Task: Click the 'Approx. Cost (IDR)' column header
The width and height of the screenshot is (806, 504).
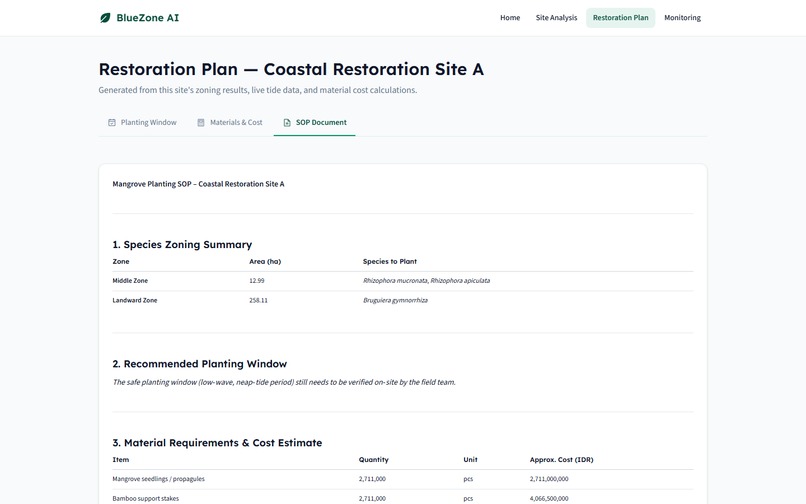Action: pos(561,460)
